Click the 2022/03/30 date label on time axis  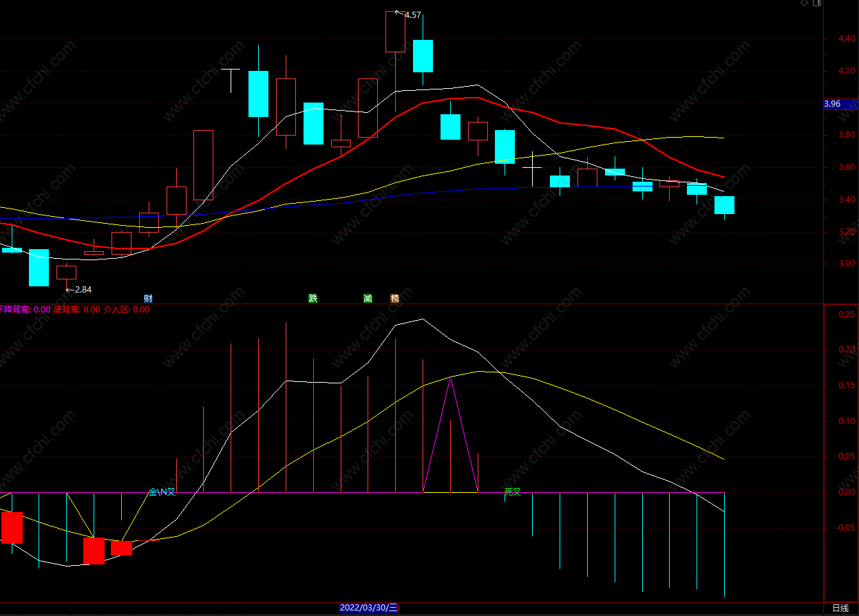369,608
